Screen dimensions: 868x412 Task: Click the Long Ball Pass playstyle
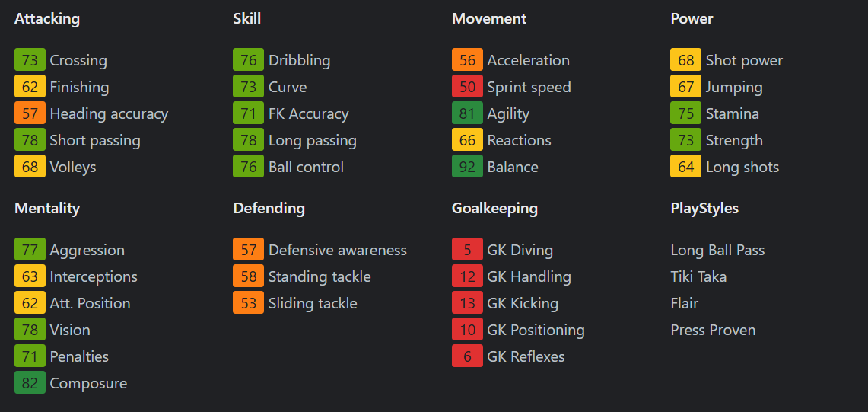717,250
